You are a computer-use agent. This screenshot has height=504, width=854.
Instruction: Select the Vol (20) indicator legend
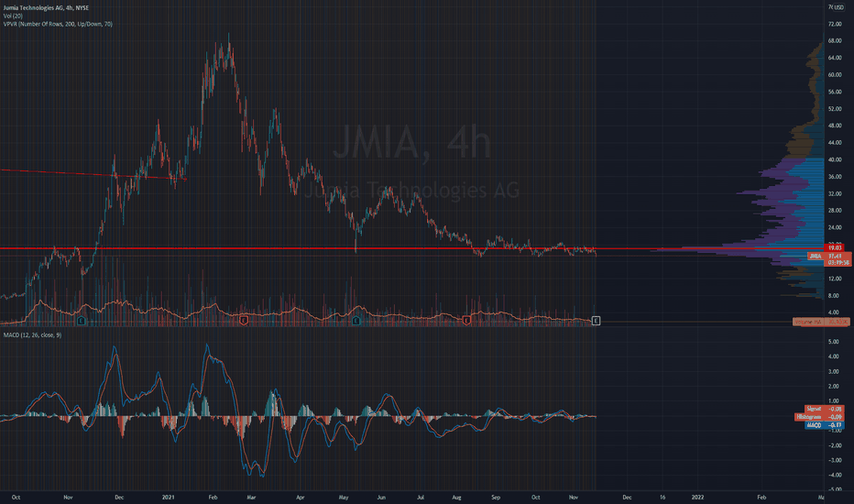[13, 16]
